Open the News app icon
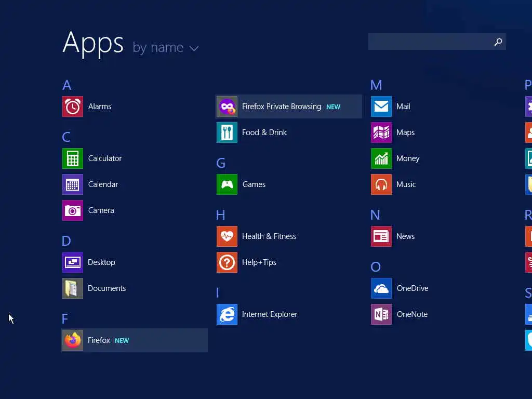This screenshot has width=532, height=399. coord(381,236)
